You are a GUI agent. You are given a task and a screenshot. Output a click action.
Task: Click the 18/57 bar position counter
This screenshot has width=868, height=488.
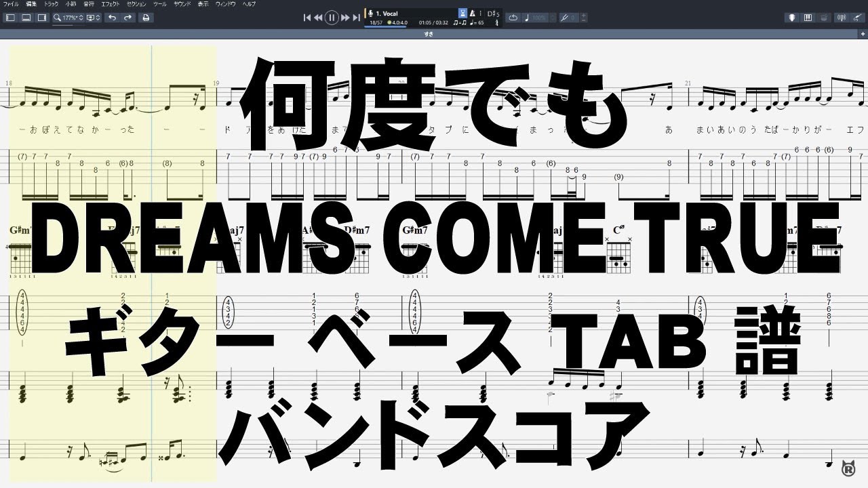376,23
